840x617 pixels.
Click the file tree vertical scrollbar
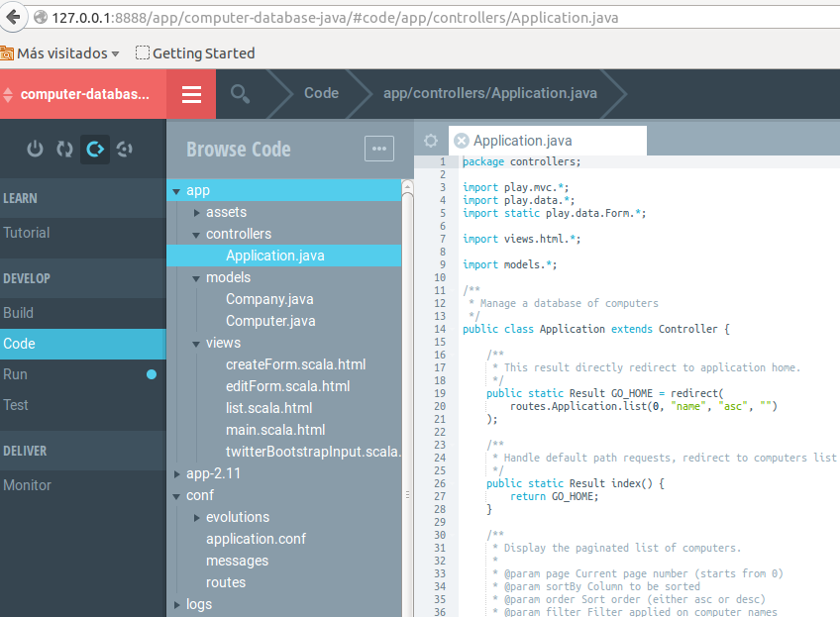[x=407, y=396]
